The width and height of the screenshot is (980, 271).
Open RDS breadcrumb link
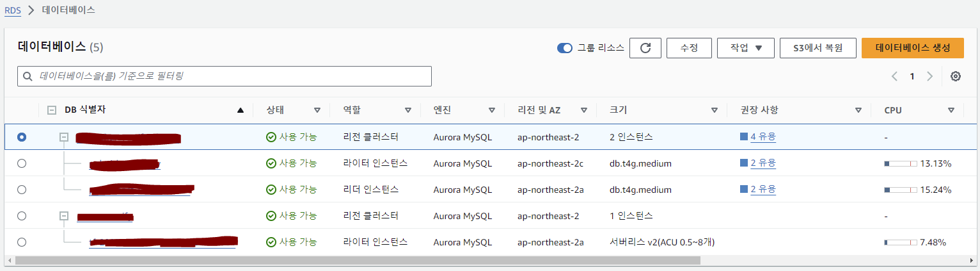click(x=12, y=10)
